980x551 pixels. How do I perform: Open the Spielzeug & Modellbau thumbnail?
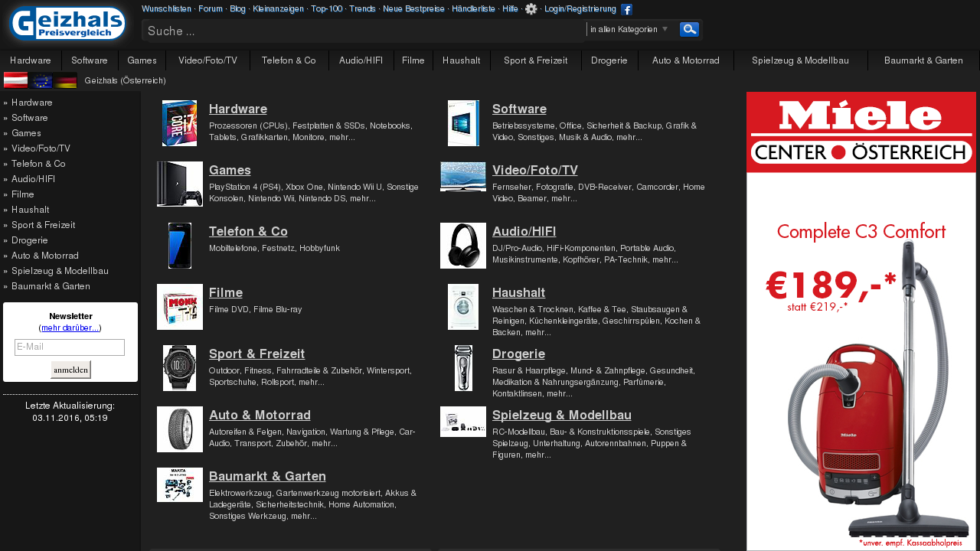click(x=463, y=422)
